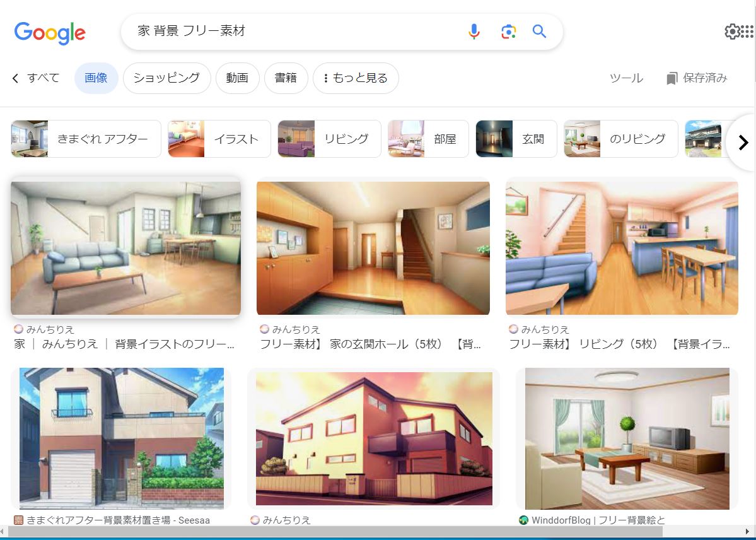Screen dimensions: 756x540
Task: Open Google apps grid icon
Action: click(747, 32)
